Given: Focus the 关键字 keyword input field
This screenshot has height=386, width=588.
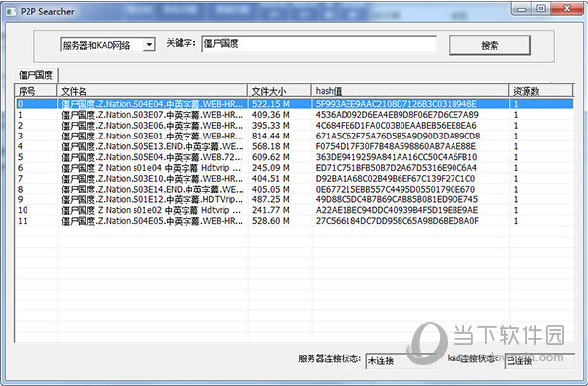Looking at the screenshot, I should pos(319,44).
